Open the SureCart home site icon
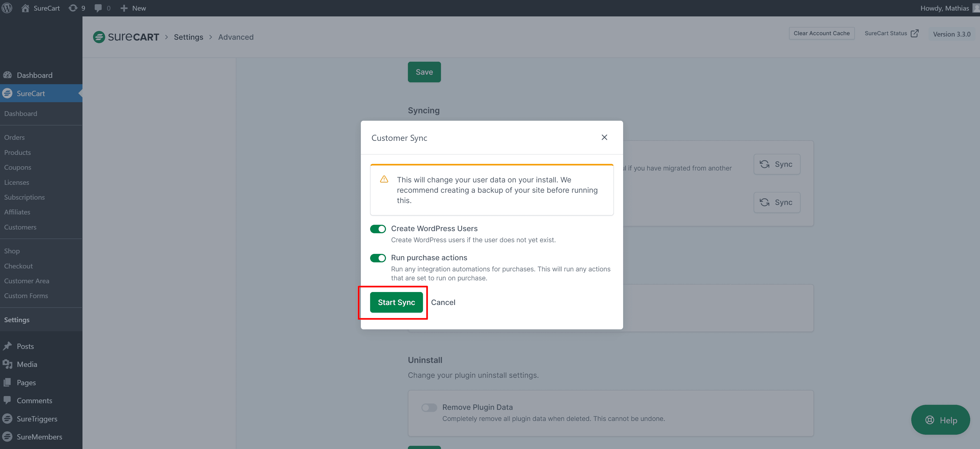 (x=25, y=8)
